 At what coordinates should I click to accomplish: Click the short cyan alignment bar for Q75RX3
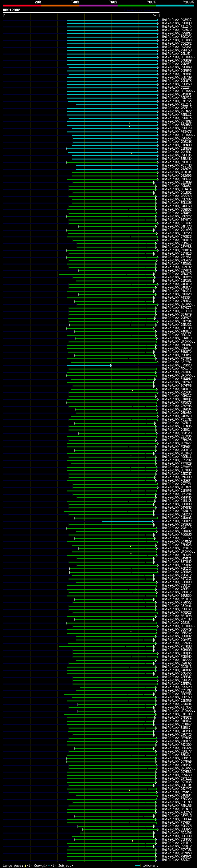pos(89,365)
